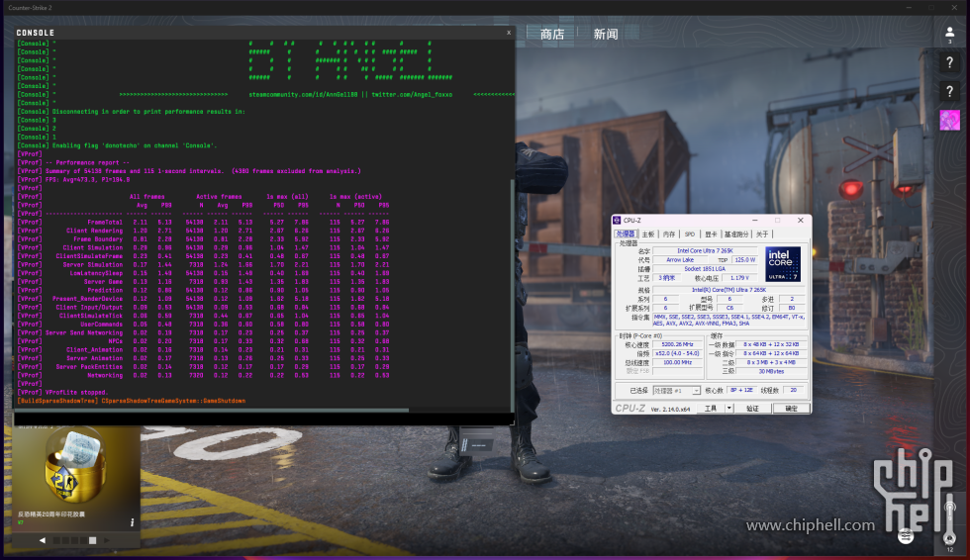Click the 100.00 MHz bus speed value
This screenshot has width=970, height=560.
point(677,362)
